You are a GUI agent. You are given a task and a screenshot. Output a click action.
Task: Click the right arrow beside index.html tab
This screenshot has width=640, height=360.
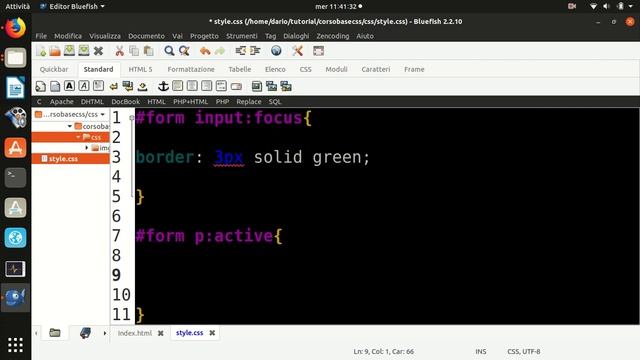click(x=104, y=333)
